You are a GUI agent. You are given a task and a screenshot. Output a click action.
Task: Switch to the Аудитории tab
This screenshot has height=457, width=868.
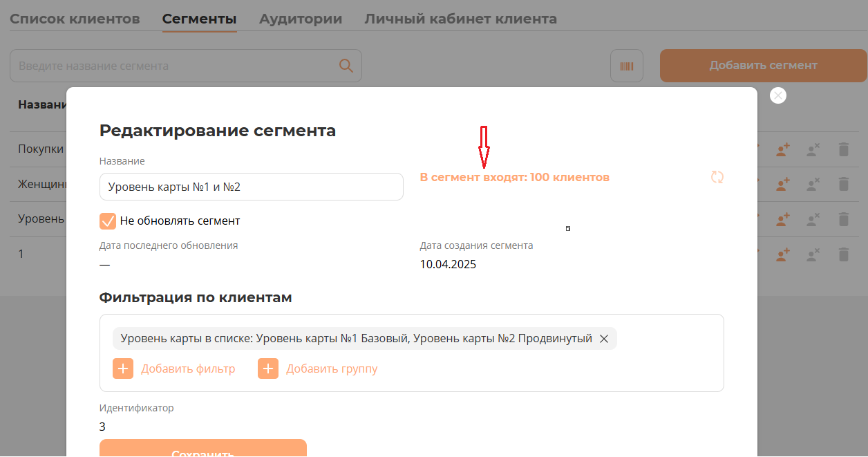pyautogui.click(x=301, y=19)
